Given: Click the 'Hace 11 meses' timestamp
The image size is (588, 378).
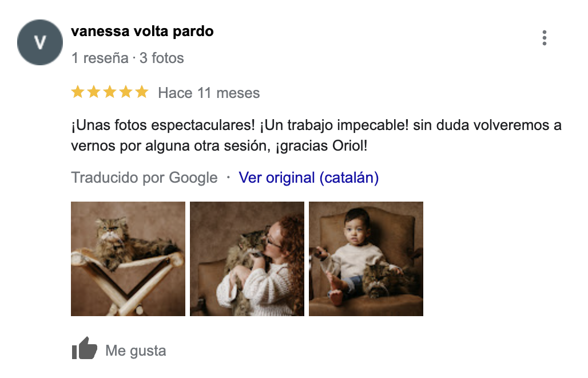Looking at the screenshot, I should [x=209, y=93].
